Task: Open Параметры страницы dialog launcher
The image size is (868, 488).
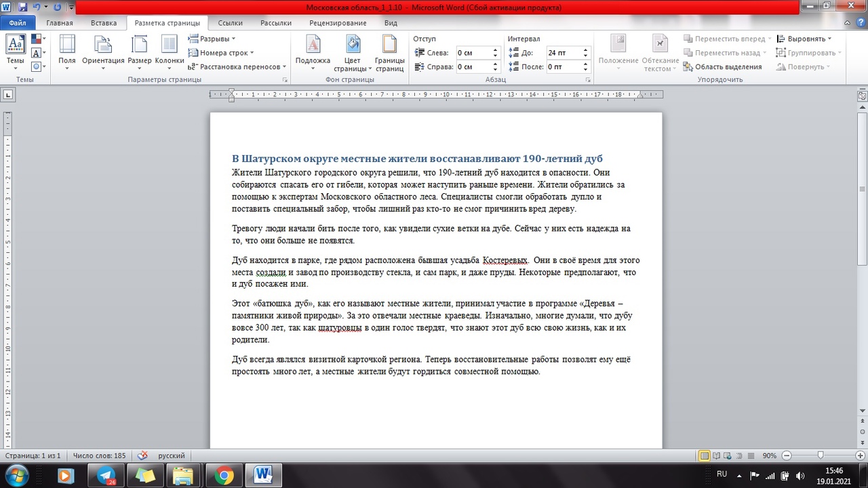Action: 285,80
